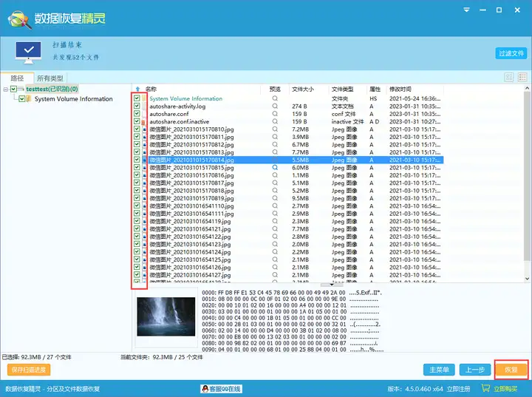Screen dimensions: 532x397
Task: Click the shopping cart buy icon
Action: 485,388
